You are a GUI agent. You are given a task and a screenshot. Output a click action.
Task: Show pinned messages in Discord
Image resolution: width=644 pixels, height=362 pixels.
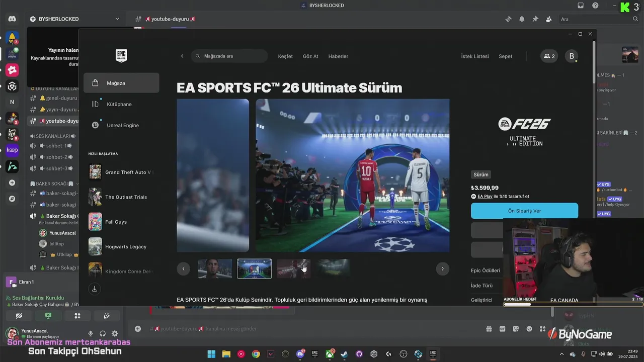coord(535,19)
